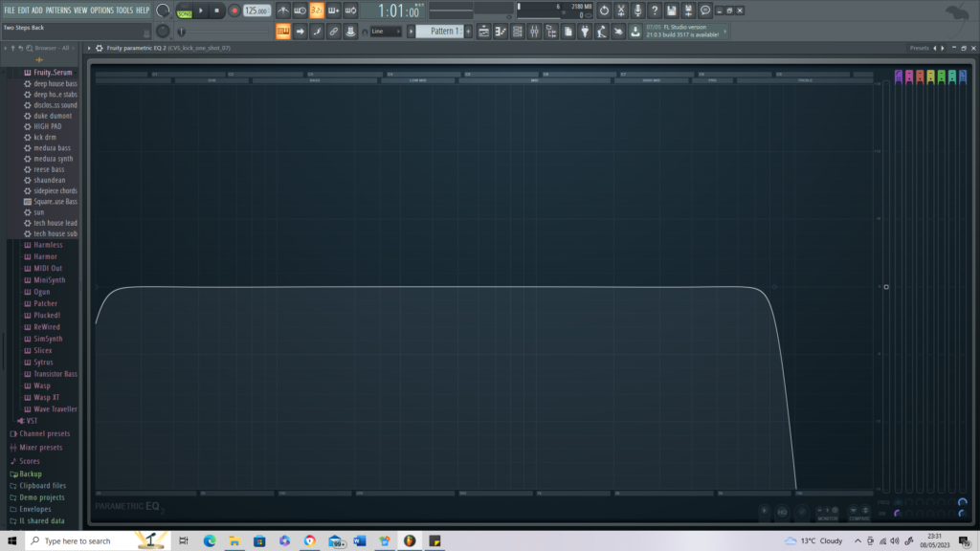
Task: Open EQ plugin options gear icon
Action: (x=99, y=48)
